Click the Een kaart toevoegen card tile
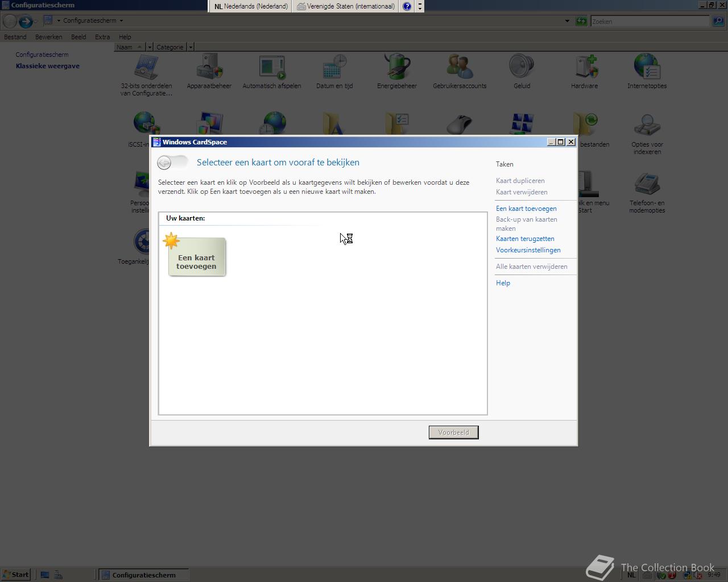728x582 pixels. point(197,257)
